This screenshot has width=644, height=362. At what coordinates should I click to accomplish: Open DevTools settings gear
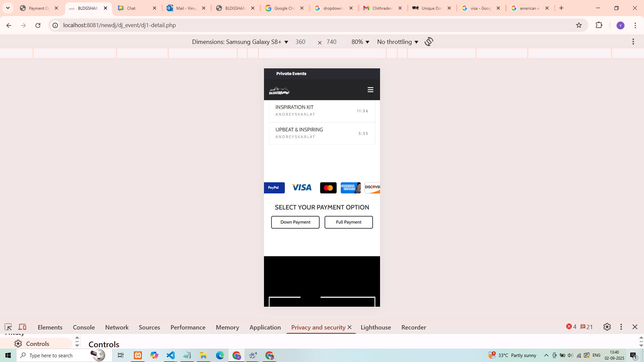607,327
